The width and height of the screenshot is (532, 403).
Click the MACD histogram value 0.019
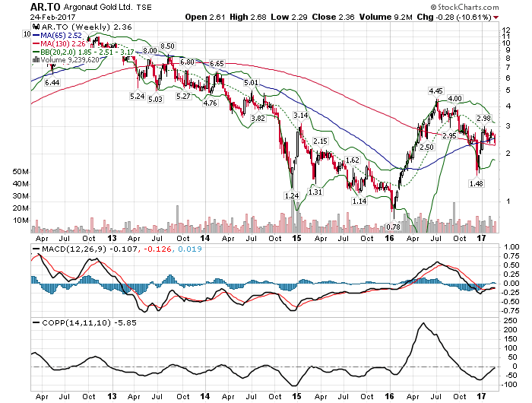[x=190, y=249]
